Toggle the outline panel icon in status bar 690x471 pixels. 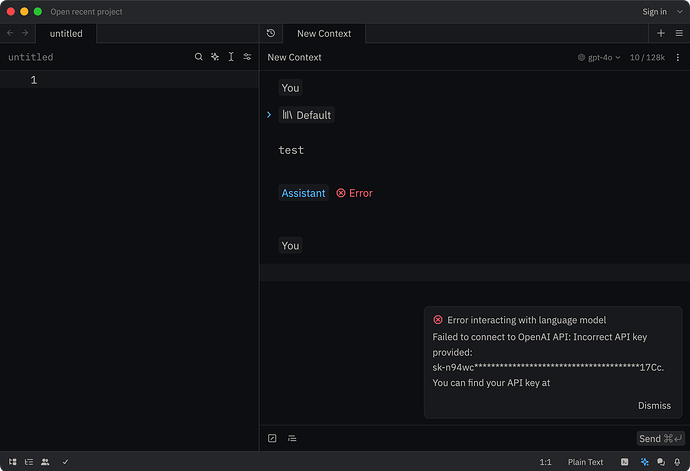pyautogui.click(x=29, y=462)
